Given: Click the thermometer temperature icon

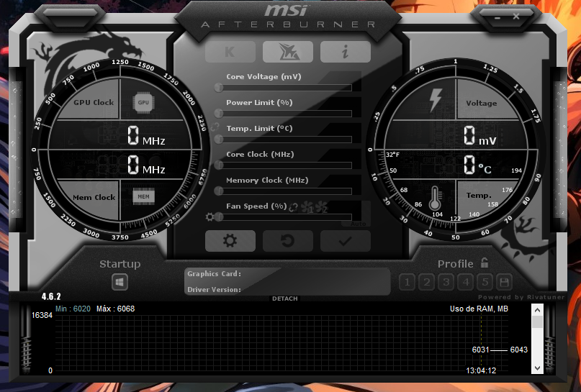Looking at the screenshot, I should point(435,198).
